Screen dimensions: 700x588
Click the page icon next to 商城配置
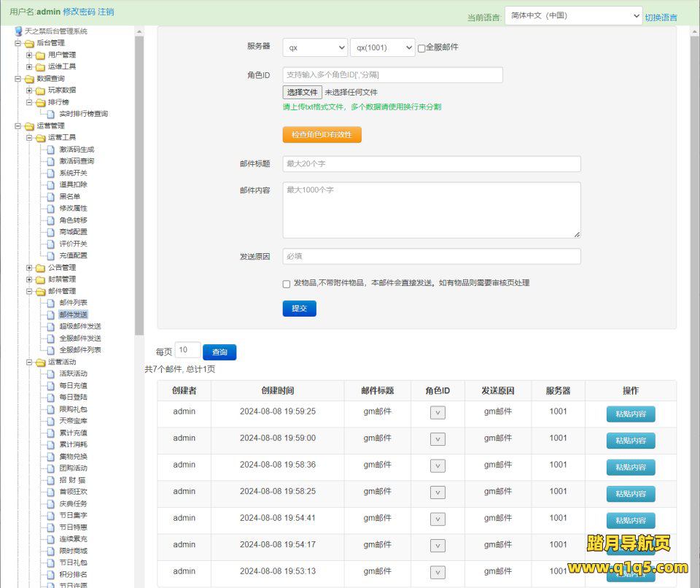(51, 232)
